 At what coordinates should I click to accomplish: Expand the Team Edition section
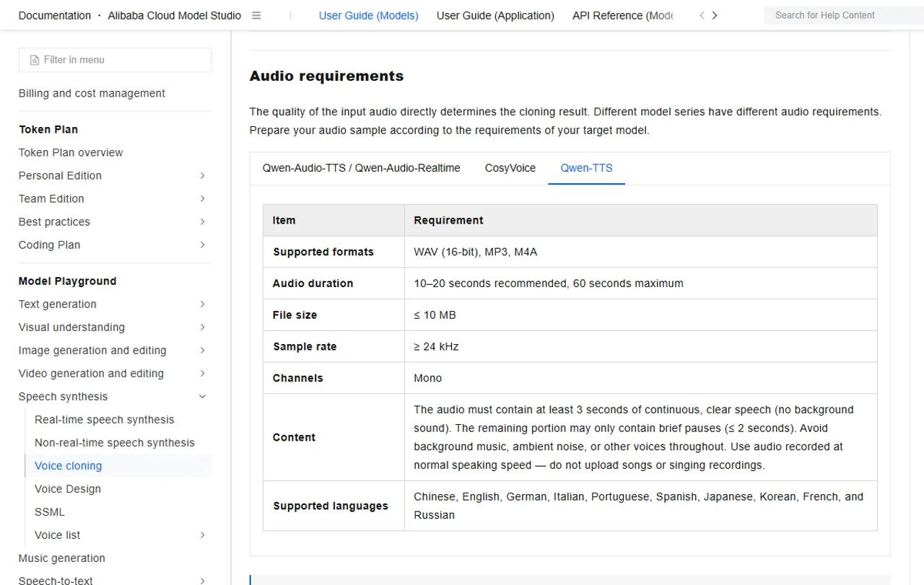point(202,198)
